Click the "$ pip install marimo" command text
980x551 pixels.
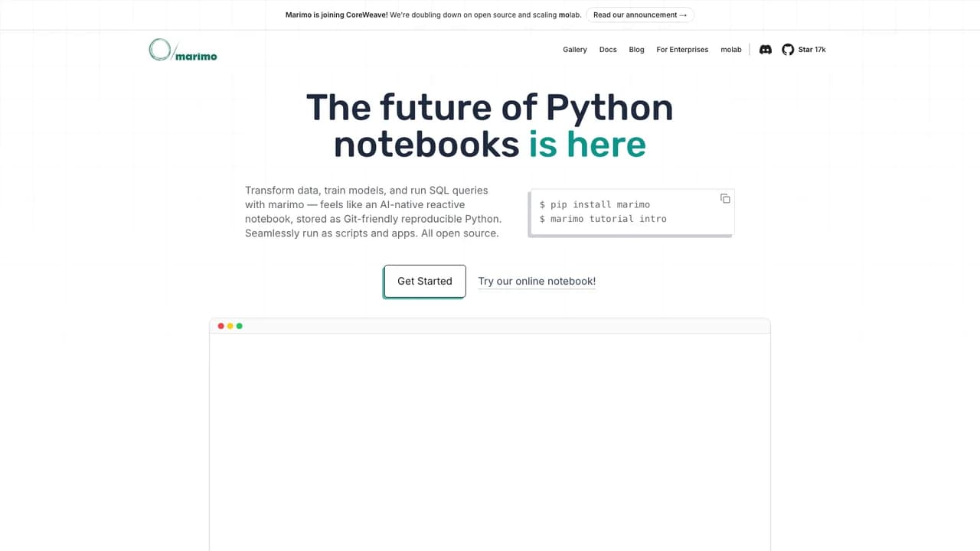point(595,204)
